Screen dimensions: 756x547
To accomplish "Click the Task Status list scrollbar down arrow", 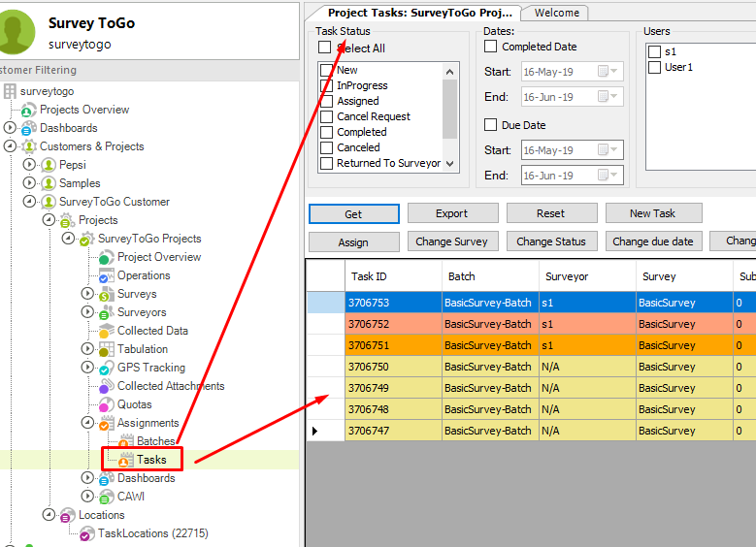I will [x=450, y=164].
